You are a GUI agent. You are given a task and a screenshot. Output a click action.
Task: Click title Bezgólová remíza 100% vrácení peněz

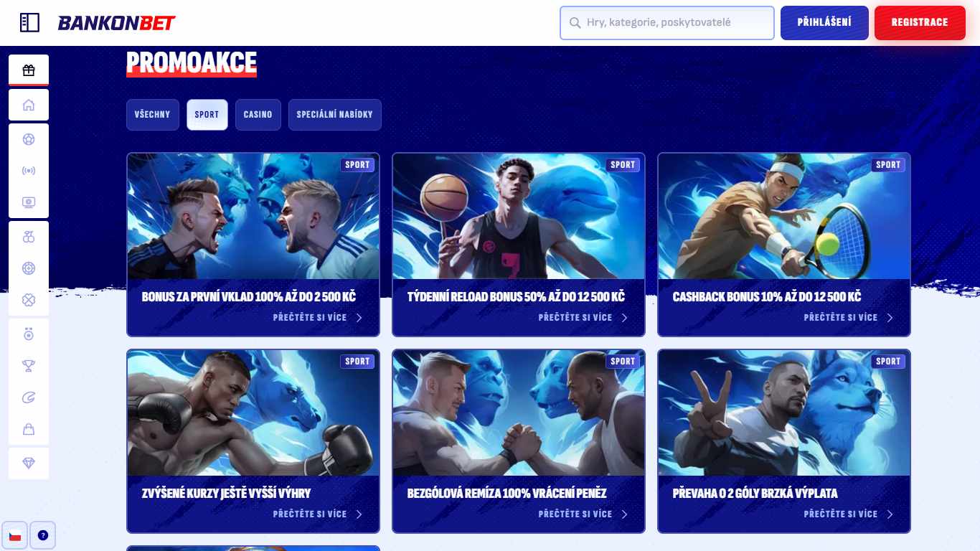tap(507, 494)
